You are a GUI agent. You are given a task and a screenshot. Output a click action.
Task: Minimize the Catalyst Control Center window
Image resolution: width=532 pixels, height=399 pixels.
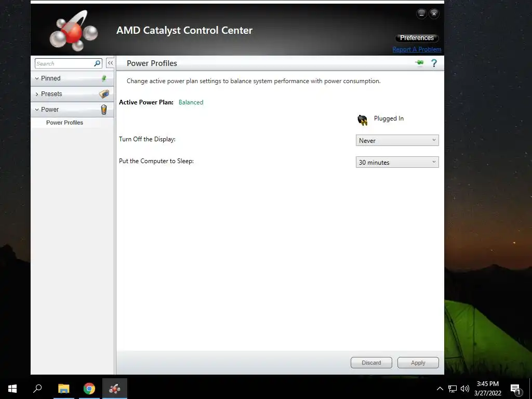[x=421, y=14]
